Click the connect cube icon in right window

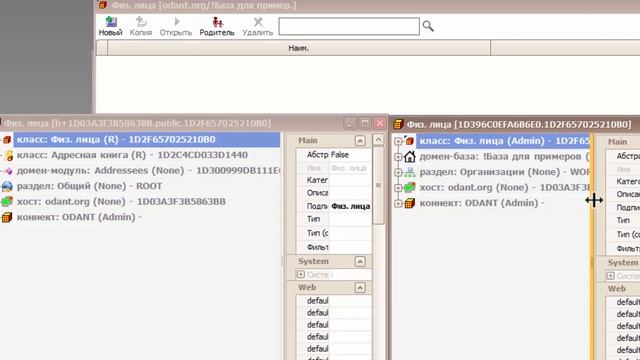[x=410, y=203]
